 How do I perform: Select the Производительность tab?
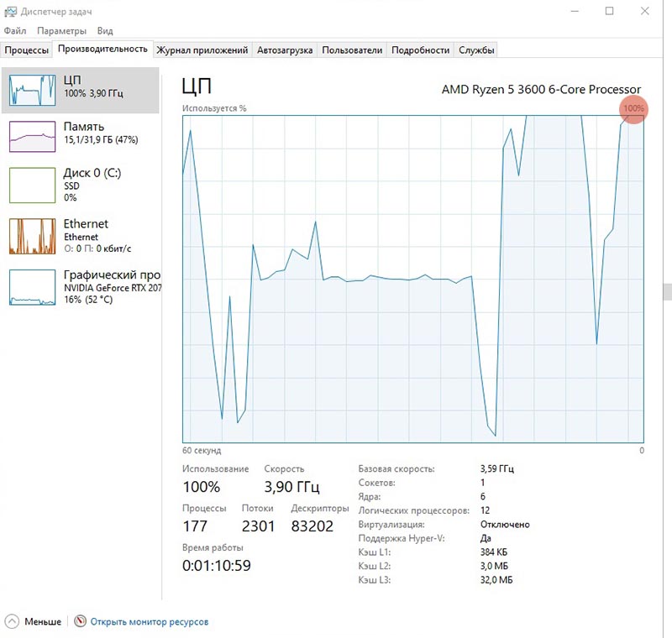[x=102, y=49]
